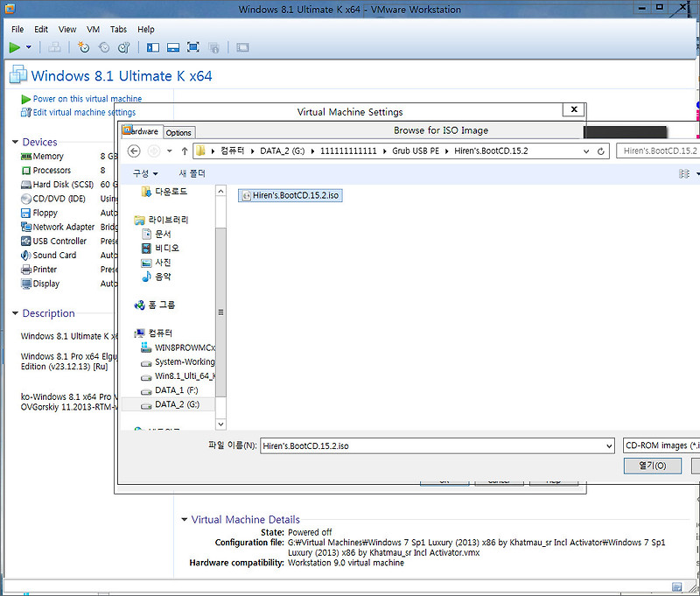Click the Up one level arrow
This screenshot has height=596, width=700.
click(x=185, y=151)
